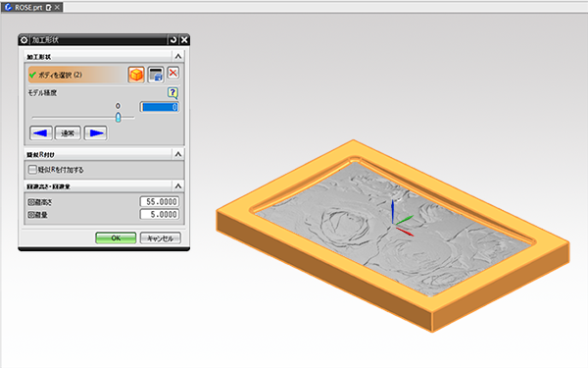Click the left blue arrow button

[x=41, y=132]
